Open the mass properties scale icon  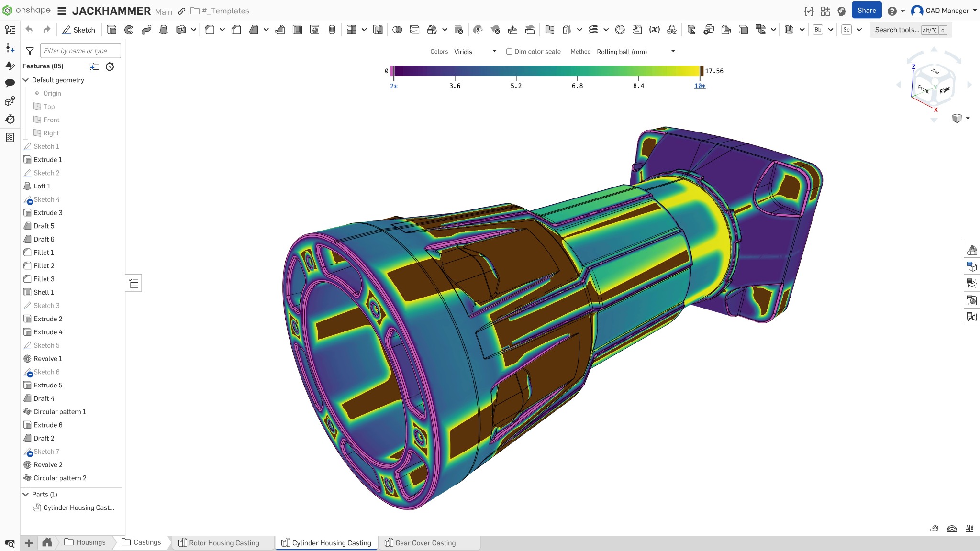click(969, 528)
